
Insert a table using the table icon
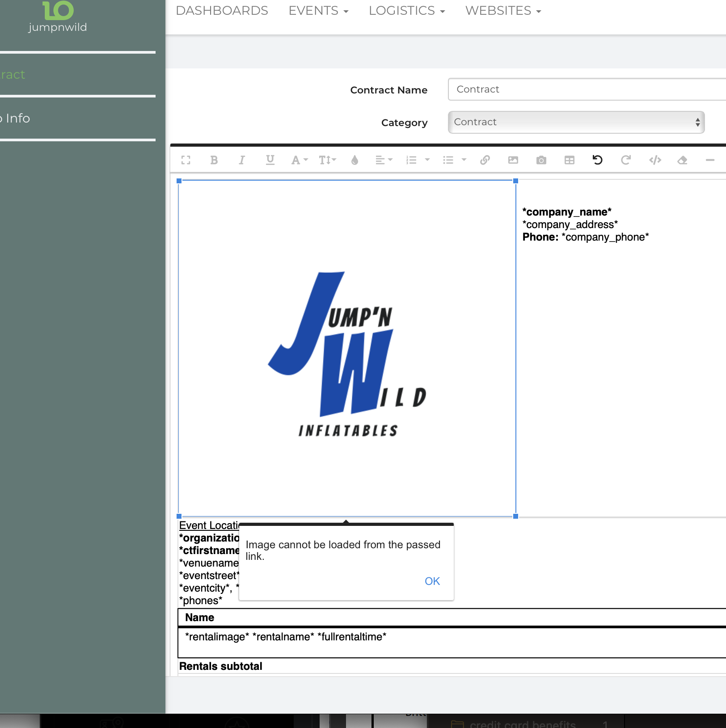570,160
